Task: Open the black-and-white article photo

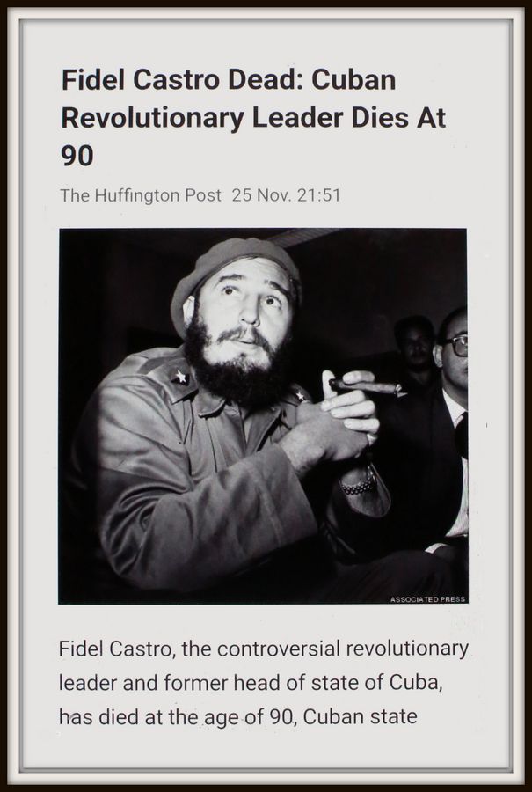Action: pyautogui.click(x=263, y=415)
